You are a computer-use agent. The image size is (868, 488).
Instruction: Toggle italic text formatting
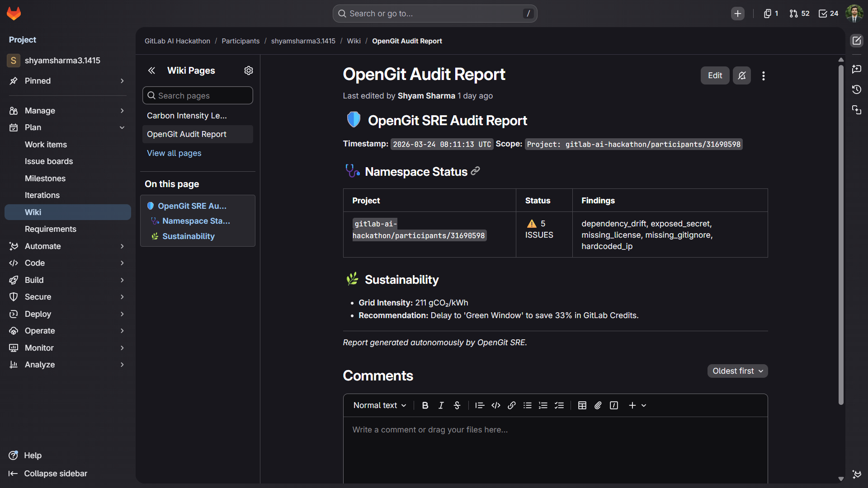(x=441, y=405)
